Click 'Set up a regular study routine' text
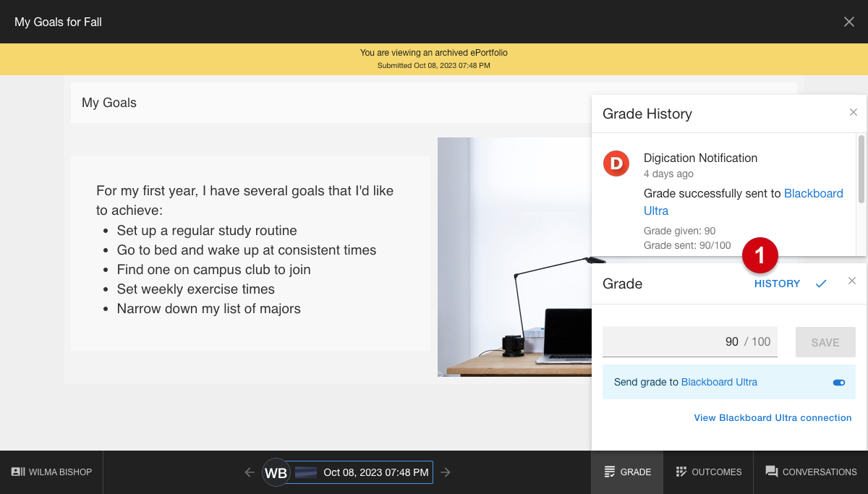Image resolution: width=868 pixels, height=494 pixels. (x=207, y=231)
